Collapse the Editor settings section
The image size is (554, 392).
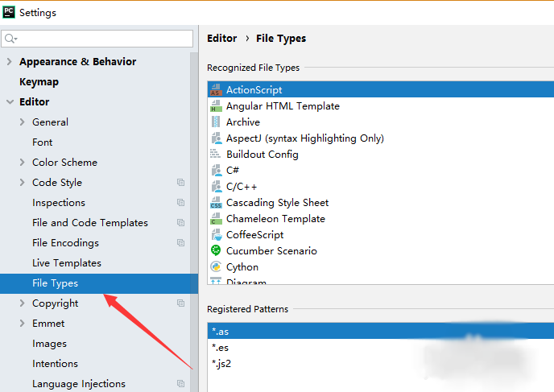[x=9, y=102]
